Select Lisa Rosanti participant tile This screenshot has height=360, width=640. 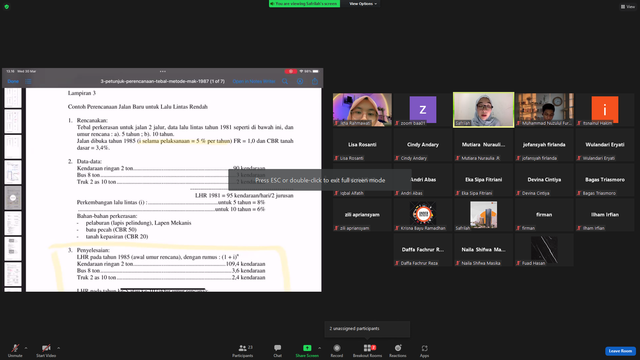pyautogui.click(x=362, y=145)
